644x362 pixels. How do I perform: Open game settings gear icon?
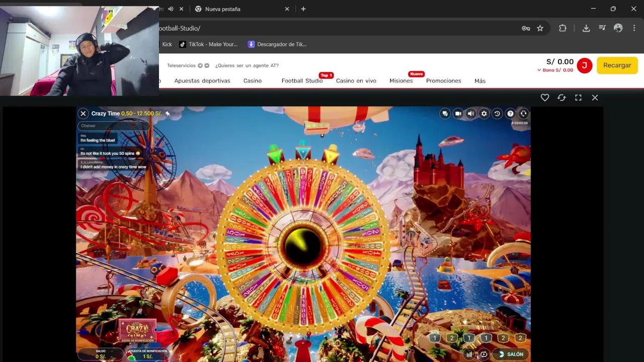(484, 114)
